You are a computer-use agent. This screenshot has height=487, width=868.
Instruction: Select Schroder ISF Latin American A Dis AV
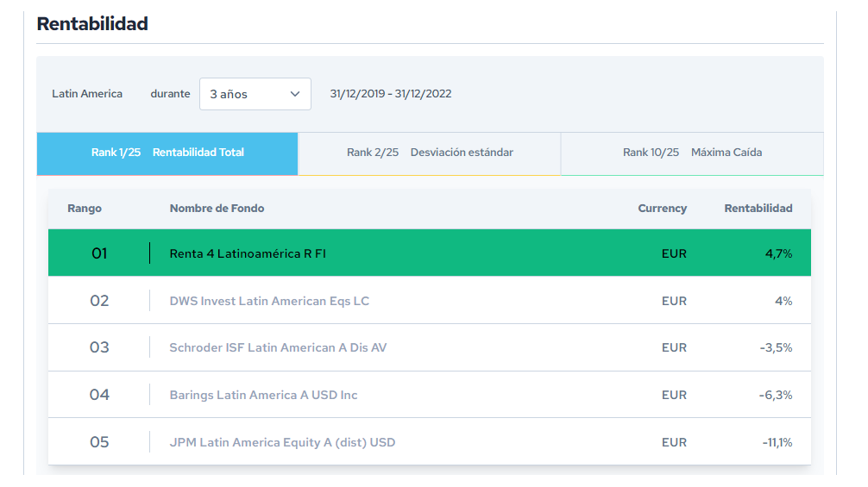(278, 347)
